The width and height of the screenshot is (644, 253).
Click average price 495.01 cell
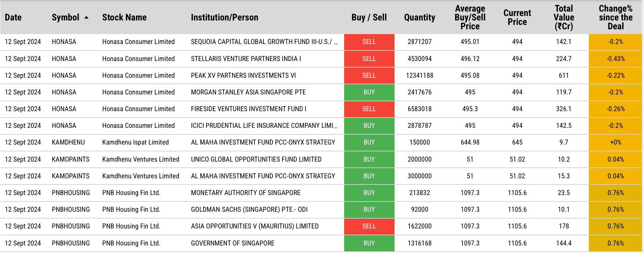pos(470,42)
